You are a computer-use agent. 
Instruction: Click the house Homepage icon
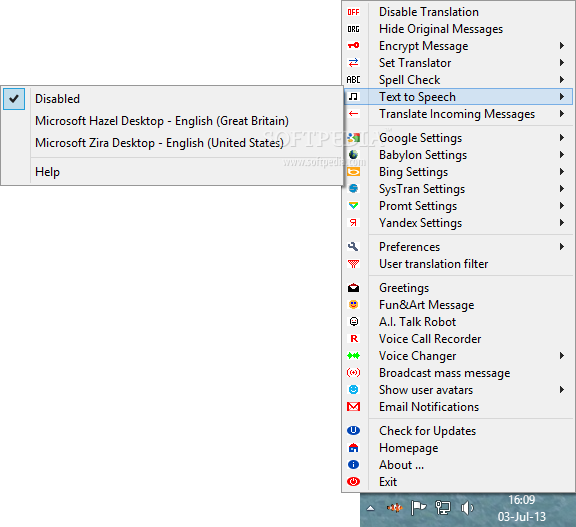click(x=353, y=448)
